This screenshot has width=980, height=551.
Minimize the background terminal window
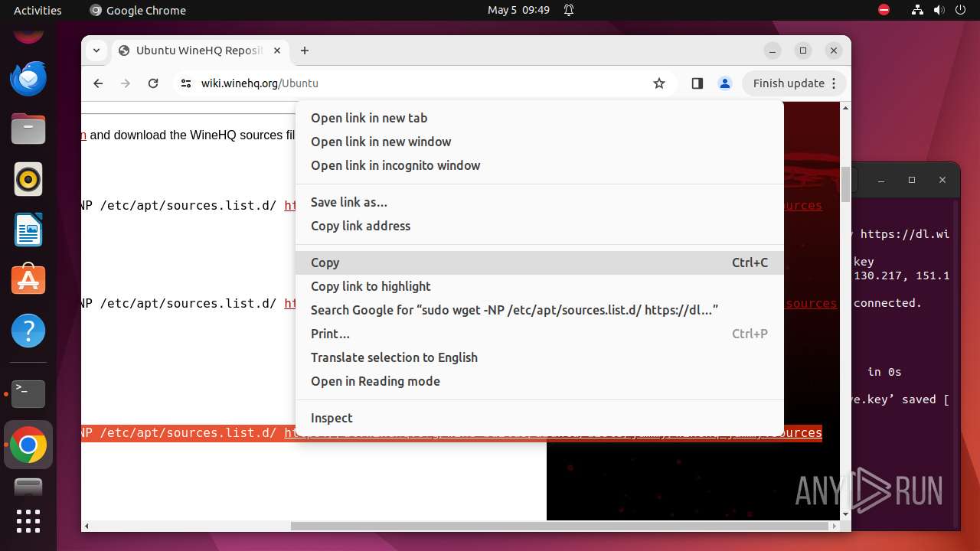pyautogui.click(x=880, y=180)
